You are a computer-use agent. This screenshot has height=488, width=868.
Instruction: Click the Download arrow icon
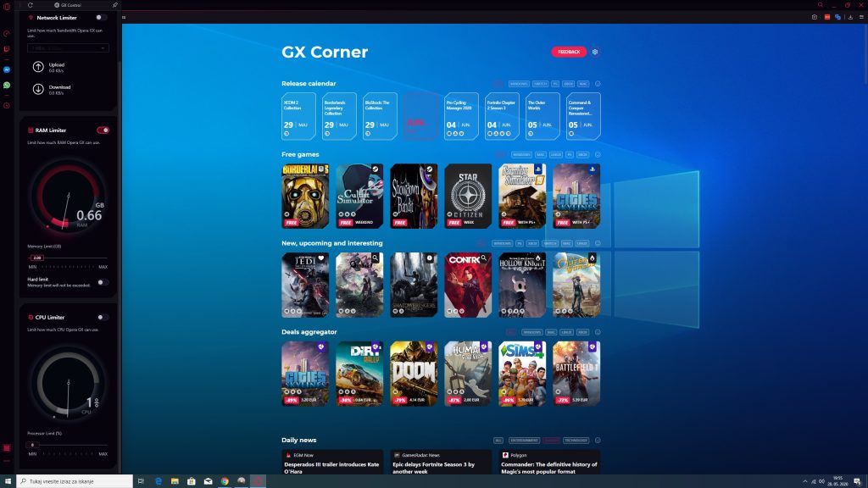coord(38,89)
